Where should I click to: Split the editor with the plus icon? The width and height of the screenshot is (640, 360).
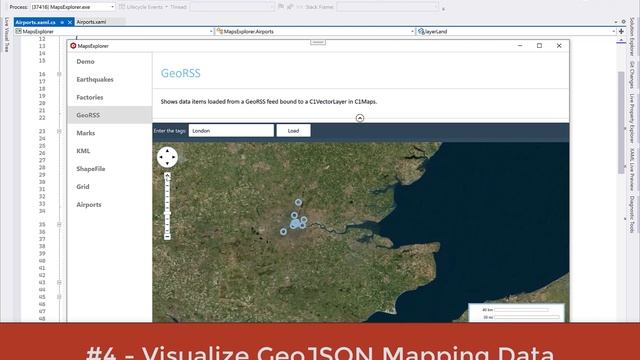[x=621, y=31]
